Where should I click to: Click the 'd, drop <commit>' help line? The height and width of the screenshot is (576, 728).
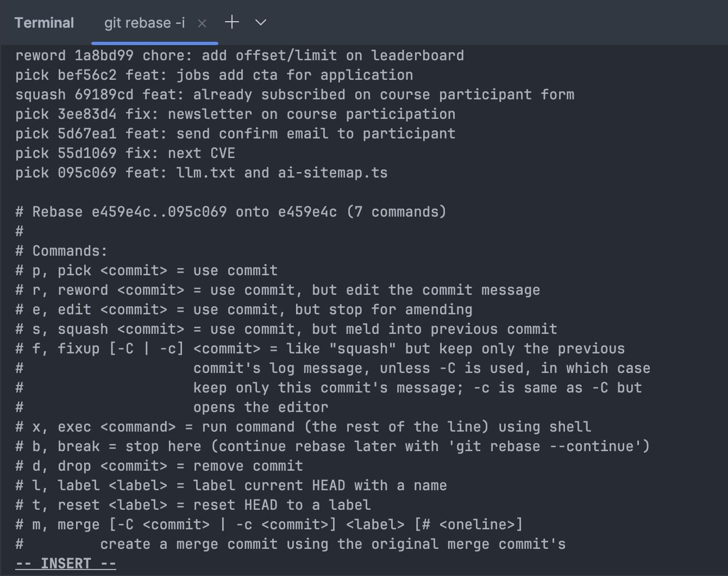[159, 466]
